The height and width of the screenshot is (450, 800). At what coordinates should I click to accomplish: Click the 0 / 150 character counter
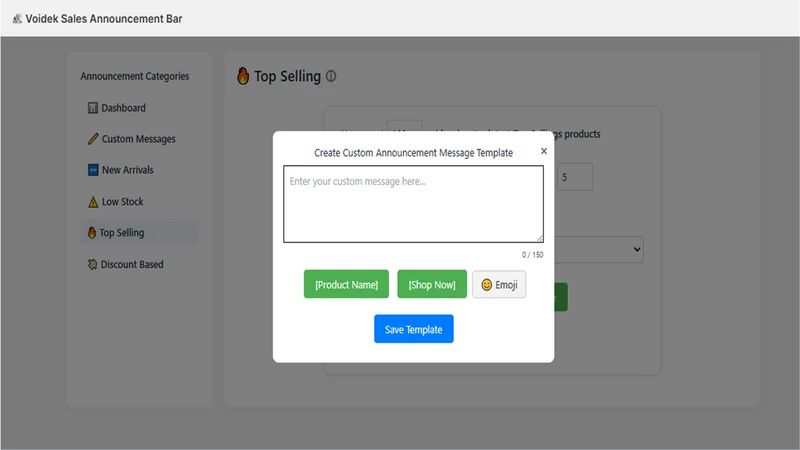(x=533, y=255)
